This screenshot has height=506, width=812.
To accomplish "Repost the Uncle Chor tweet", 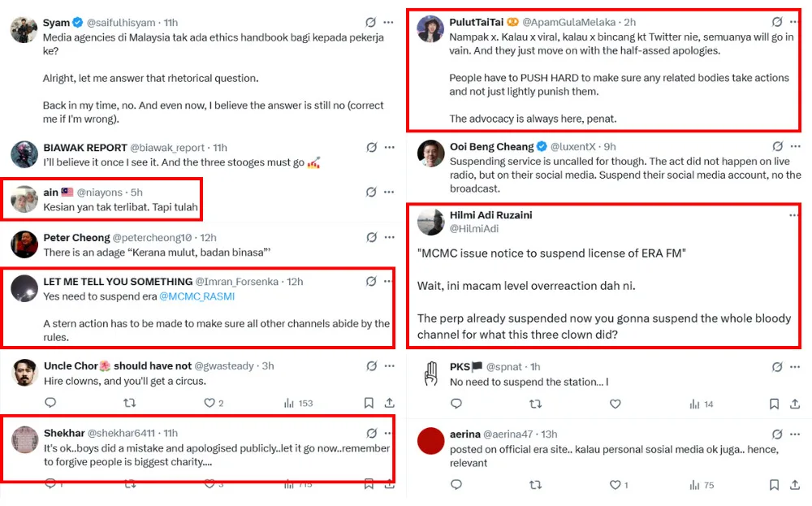I will pyautogui.click(x=129, y=403).
